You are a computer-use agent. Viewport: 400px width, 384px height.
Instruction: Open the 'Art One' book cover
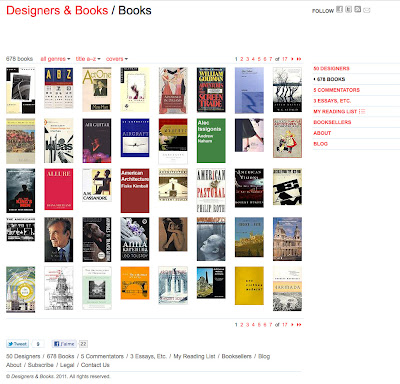click(x=97, y=90)
